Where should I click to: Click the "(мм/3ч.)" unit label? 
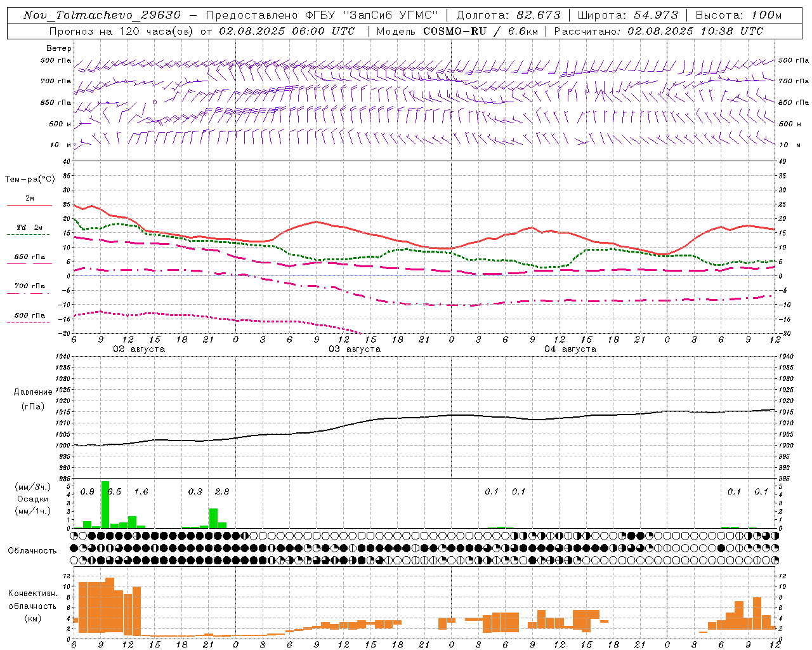(33, 487)
